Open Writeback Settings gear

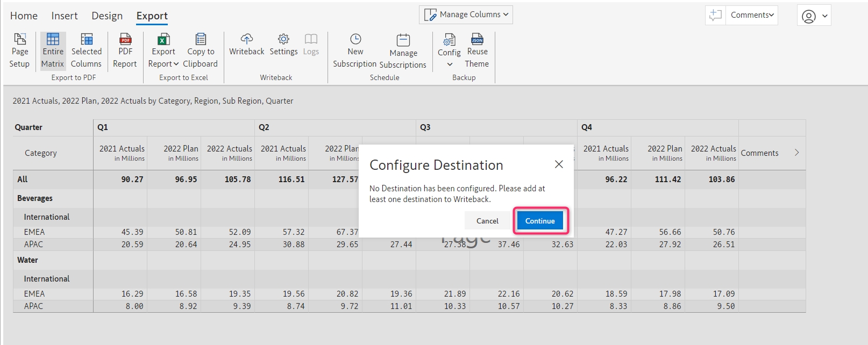pos(283,39)
